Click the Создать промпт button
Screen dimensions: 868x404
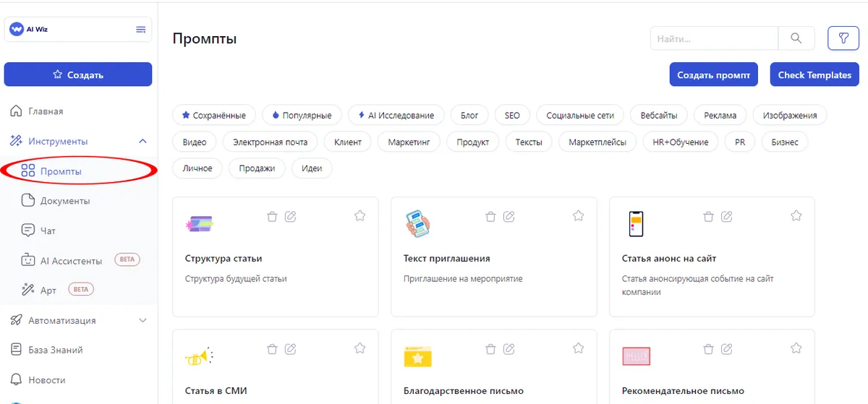(x=713, y=74)
